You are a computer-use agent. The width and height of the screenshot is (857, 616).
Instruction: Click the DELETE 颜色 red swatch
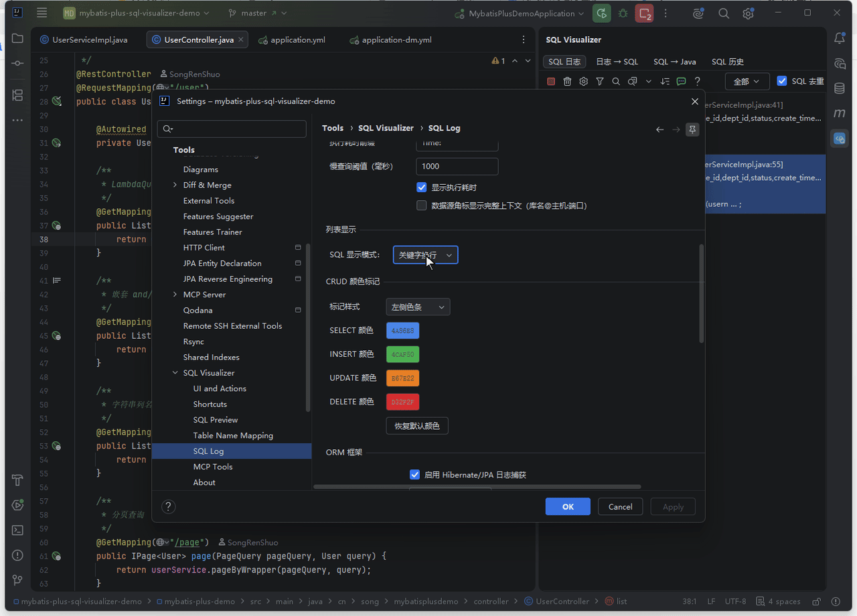tap(403, 402)
